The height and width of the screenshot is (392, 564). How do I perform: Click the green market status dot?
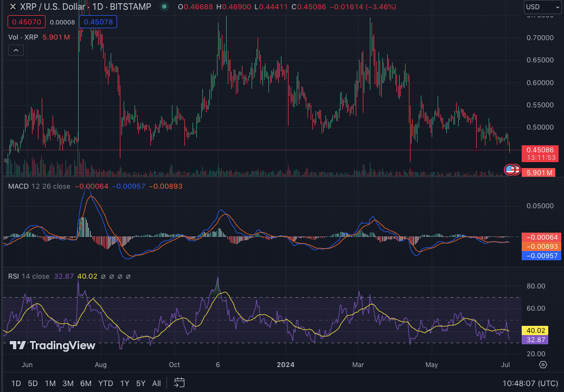point(164,7)
